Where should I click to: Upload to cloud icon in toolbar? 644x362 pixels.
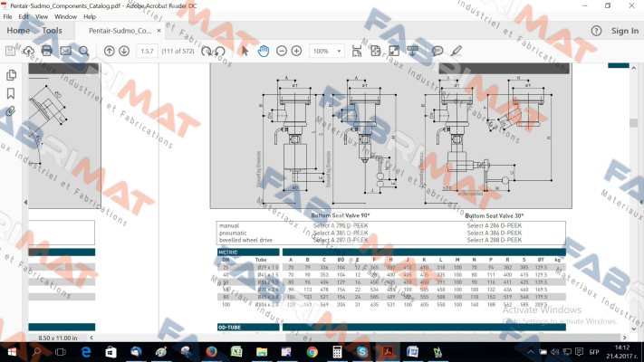pyautogui.click(x=28, y=51)
